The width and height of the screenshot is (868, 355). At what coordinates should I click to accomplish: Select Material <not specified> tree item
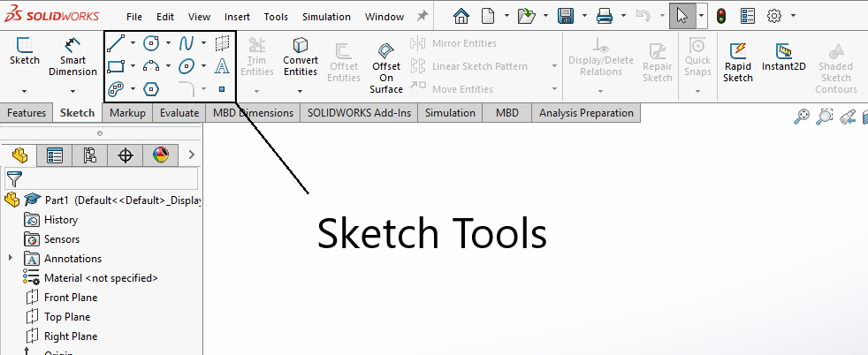click(x=91, y=278)
